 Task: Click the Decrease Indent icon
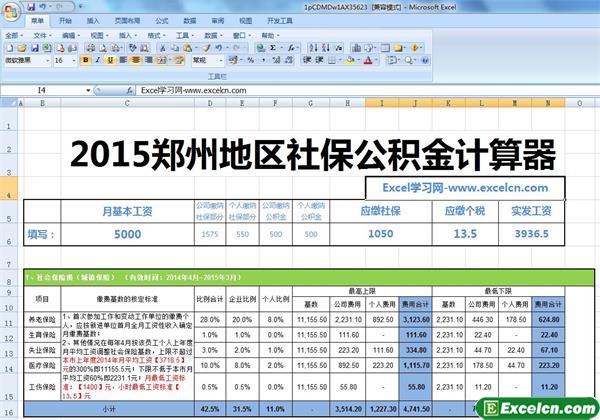pos(307,60)
